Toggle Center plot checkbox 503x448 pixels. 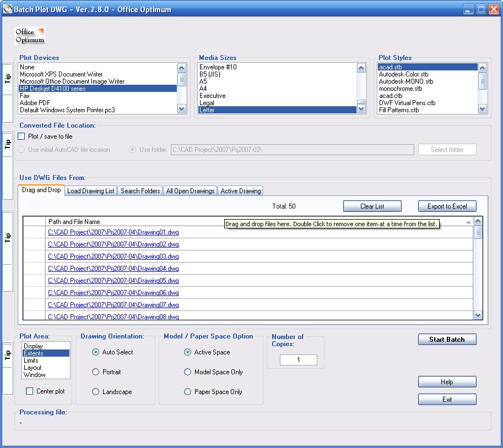[30, 391]
